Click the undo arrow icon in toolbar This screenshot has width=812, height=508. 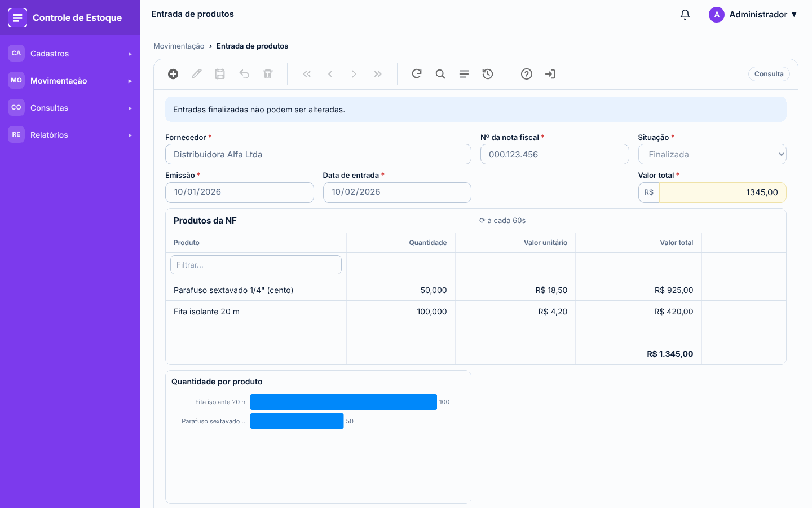point(244,74)
